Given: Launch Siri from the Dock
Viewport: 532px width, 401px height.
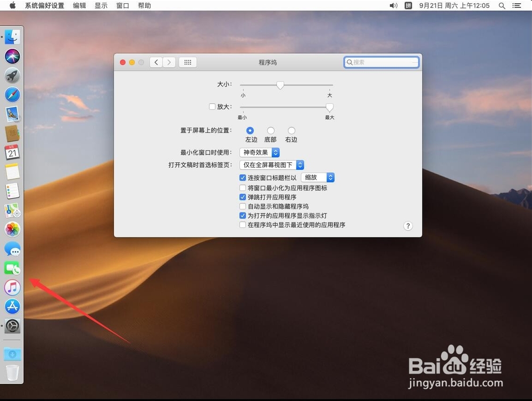Looking at the screenshot, I should pyautogui.click(x=12, y=55).
